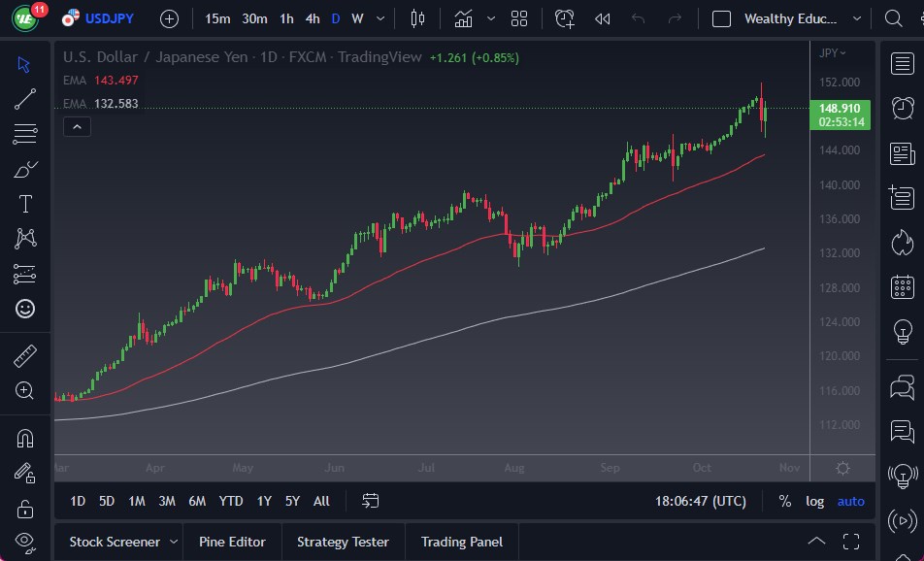Open the Strategy Tester tab
Image resolution: width=924 pixels, height=561 pixels.
point(343,542)
